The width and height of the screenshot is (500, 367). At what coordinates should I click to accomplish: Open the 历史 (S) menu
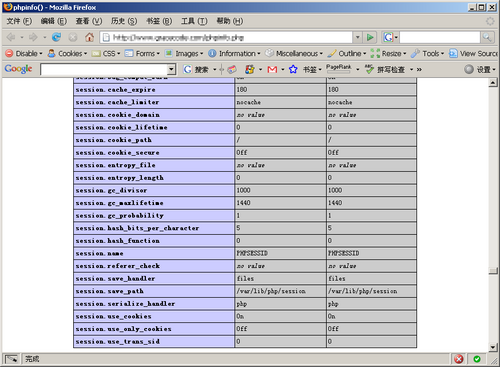click(x=124, y=21)
